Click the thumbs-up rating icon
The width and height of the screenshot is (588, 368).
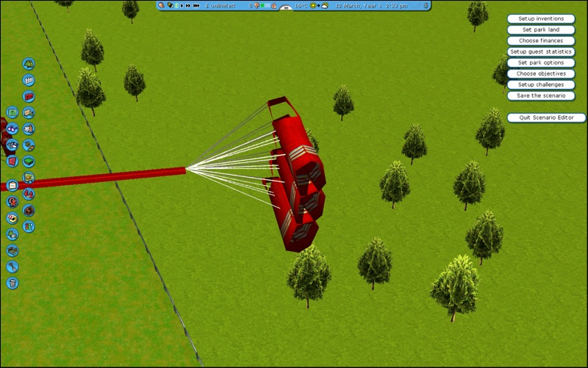click(273, 6)
